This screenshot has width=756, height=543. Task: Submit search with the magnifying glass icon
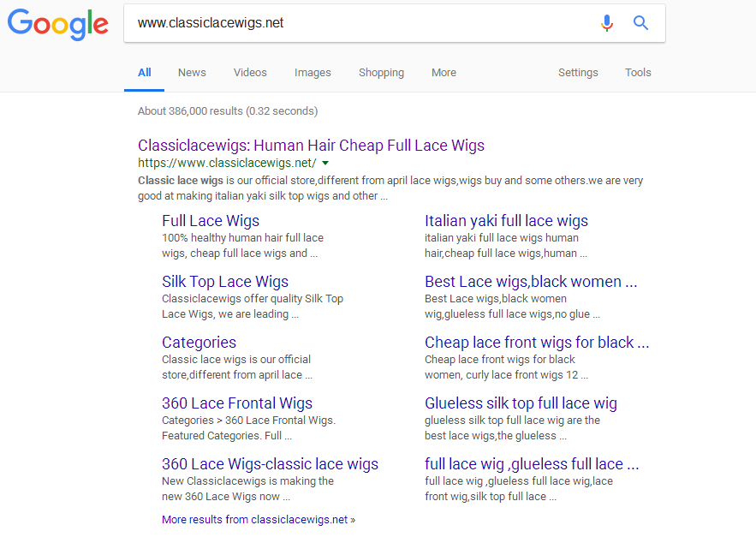(640, 22)
